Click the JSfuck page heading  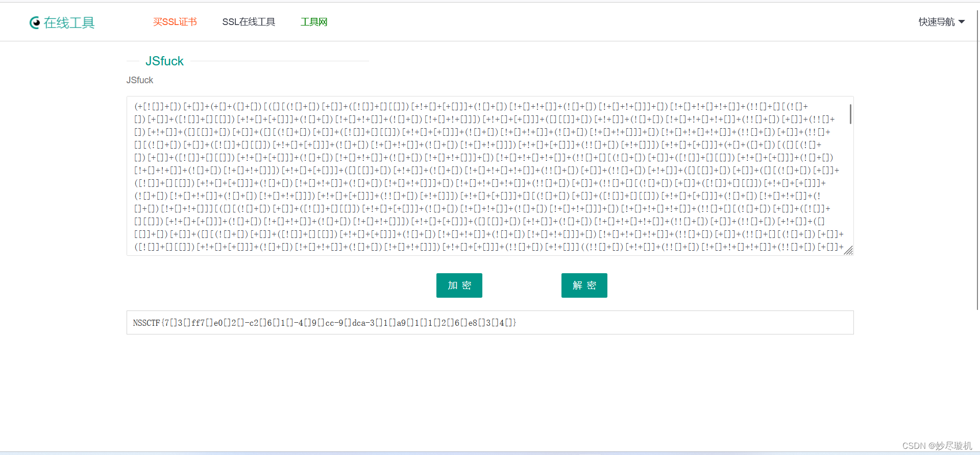click(164, 61)
